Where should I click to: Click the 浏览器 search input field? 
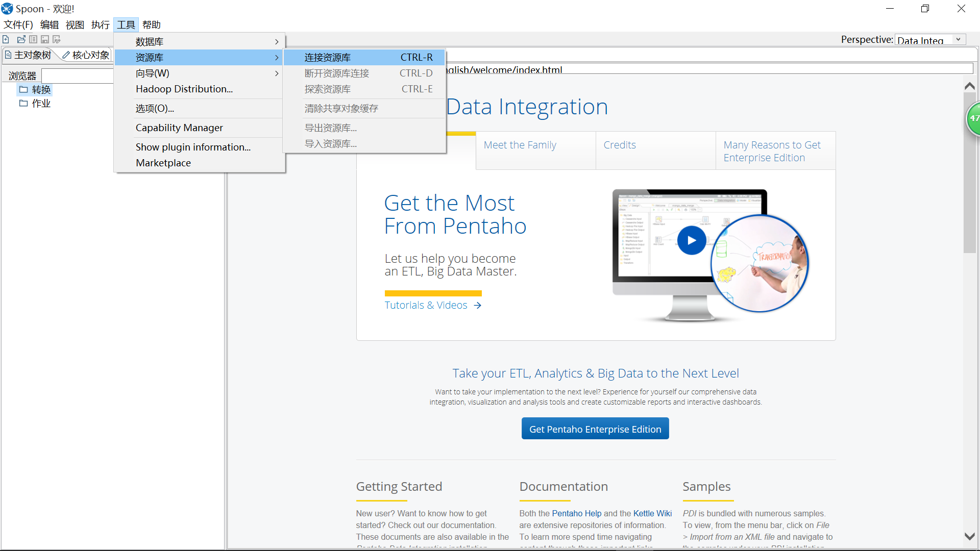tap(77, 76)
